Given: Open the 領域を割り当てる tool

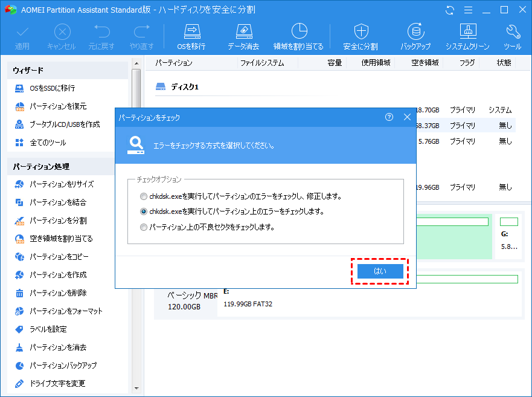Looking at the screenshot, I should click(x=298, y=37).
